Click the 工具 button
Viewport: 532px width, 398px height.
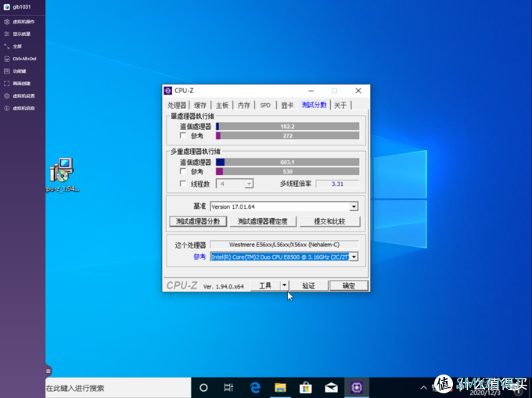click(265, 285)
